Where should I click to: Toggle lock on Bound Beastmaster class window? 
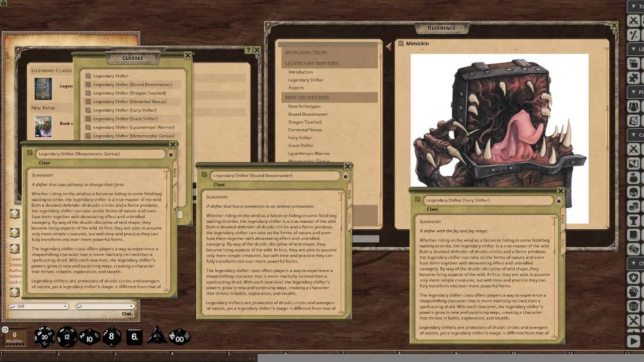[x=345, y=176]
